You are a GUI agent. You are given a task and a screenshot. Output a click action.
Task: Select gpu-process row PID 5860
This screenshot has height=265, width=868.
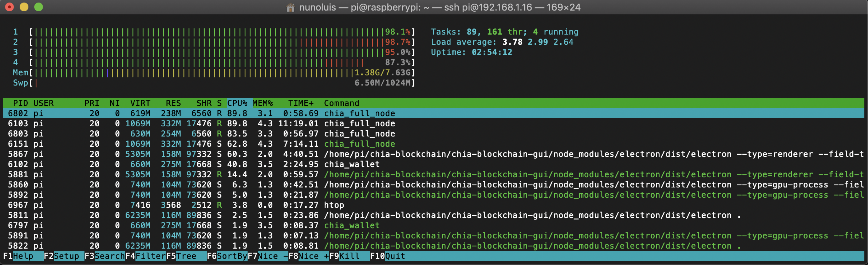point(434,185)
